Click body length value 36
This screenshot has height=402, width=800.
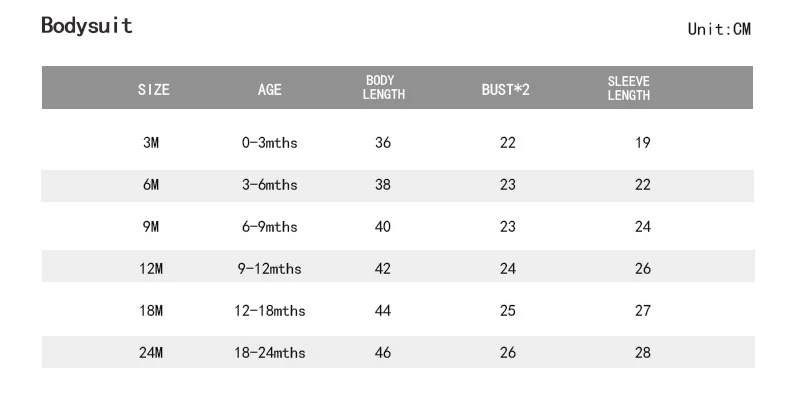(383, 142)
